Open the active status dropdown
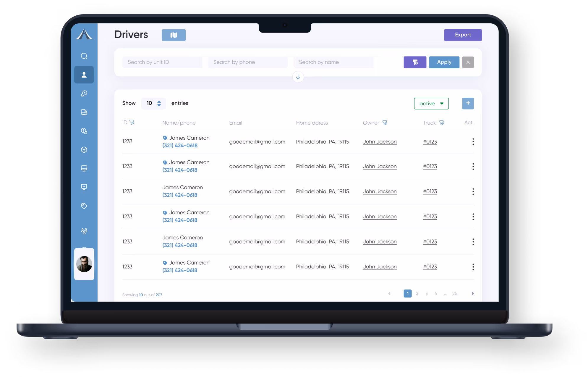Image resolution: width=588 pixels, height=377 pixels. [x=431, y=104]
